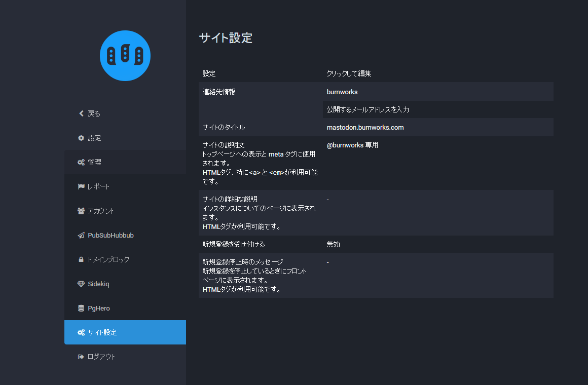
Task: Click the logout icon beside ログアウト
Action: pyautogui.click(x=81, y=357)
